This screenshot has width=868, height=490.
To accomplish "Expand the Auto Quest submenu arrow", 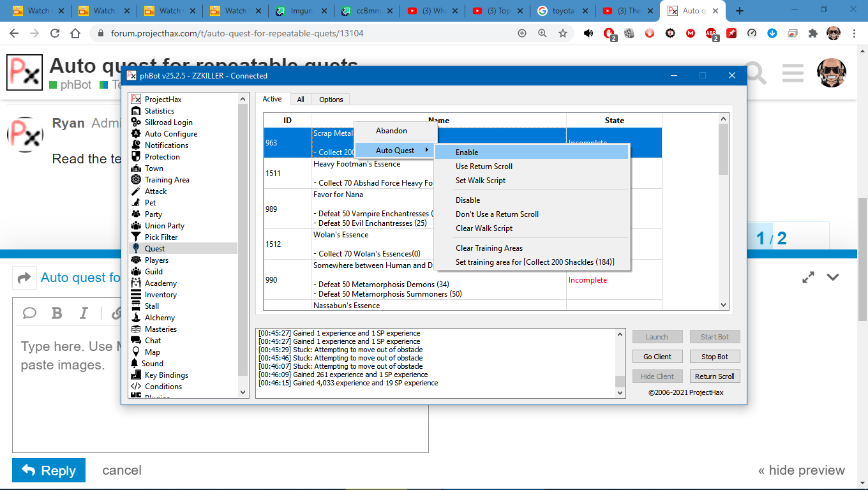I will [x=426, y=151].
